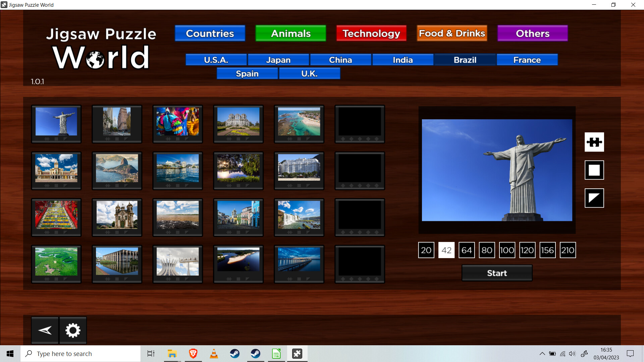Select the jigsaw piece shape mode
The height and width of the screenshot is (362, 644).
[594, 142]
